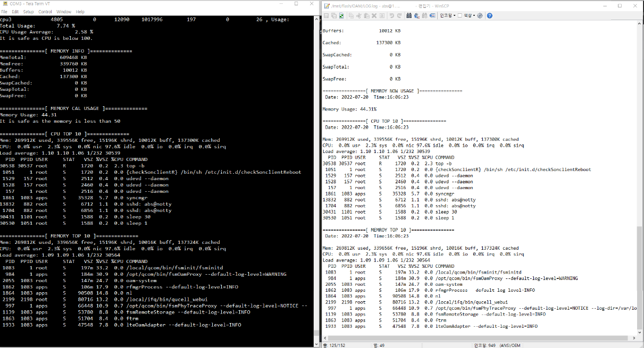
Task: Click lteOamAdapter row in WinSCP editor
Action: [431, 326]
